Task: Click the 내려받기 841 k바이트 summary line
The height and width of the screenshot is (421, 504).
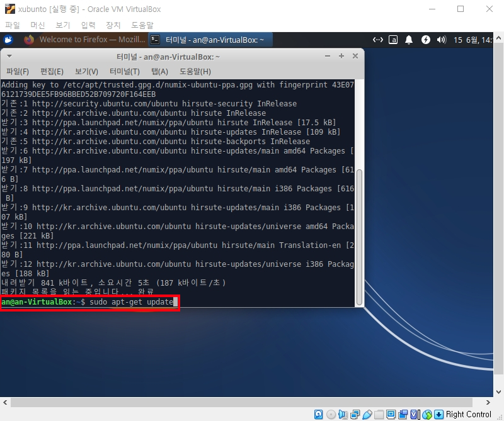Action: [x=113, y=283]
